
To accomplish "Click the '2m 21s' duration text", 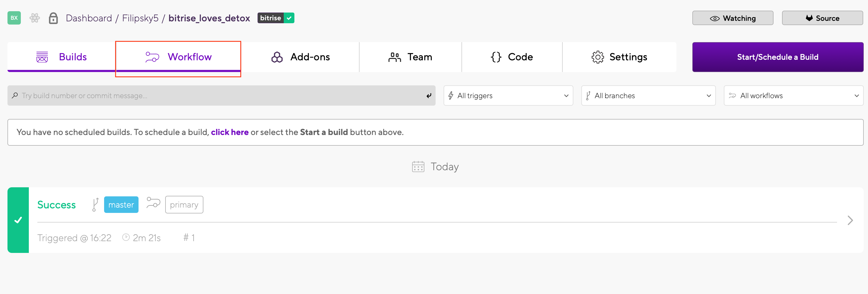I will pos(147,238).
